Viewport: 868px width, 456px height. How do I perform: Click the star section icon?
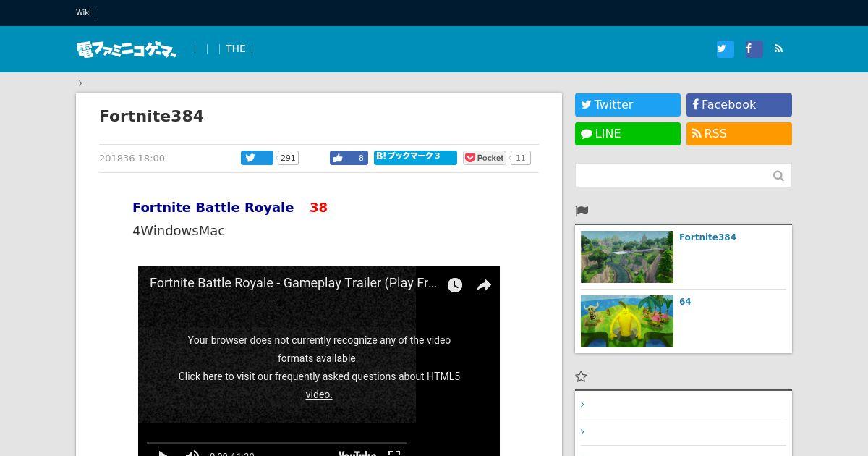pyautogui.click(x=581, y=376)
